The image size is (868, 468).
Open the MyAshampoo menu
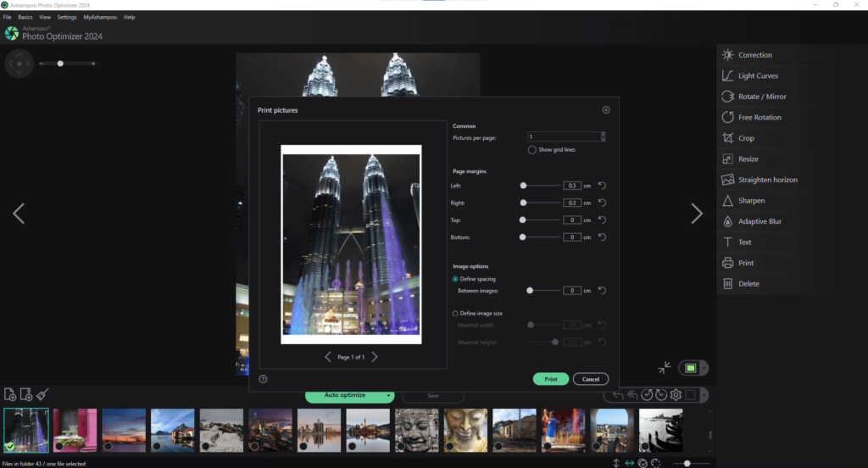pyautogui.click(x=100, y=17)
